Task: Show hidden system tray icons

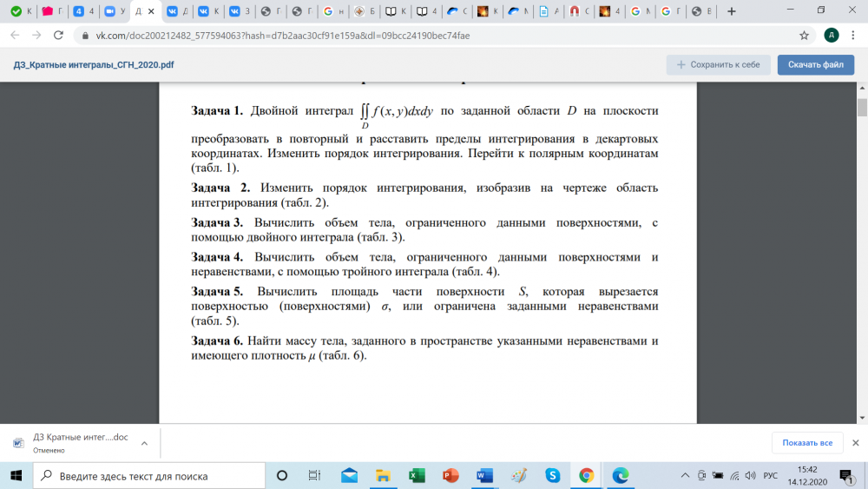Action: (x=685, y=476)
